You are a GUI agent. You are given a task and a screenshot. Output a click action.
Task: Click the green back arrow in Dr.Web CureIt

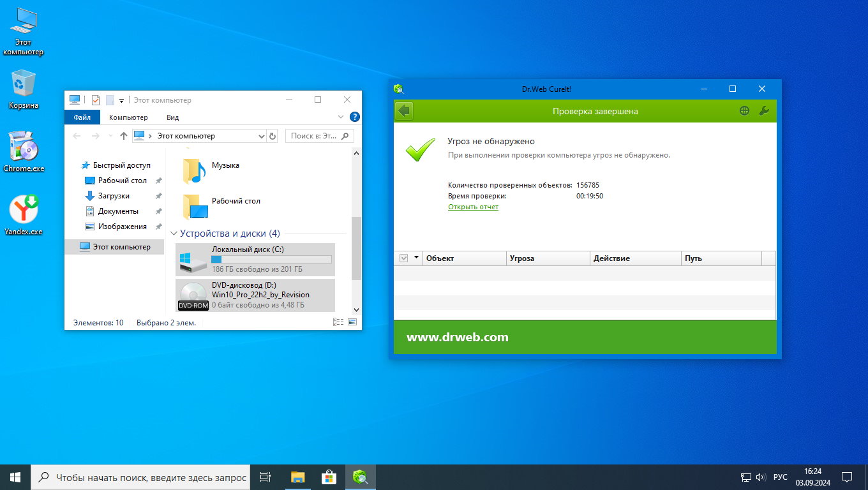coord(404,111)
